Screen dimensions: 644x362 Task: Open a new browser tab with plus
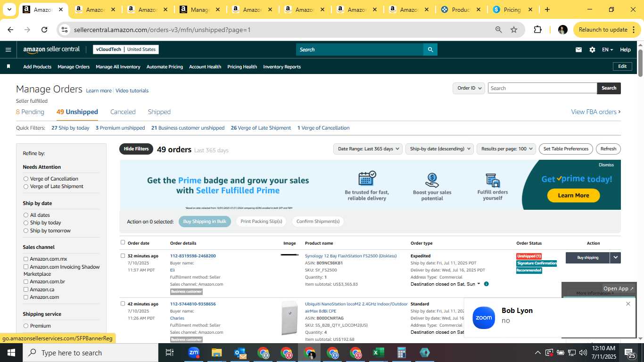547,9
